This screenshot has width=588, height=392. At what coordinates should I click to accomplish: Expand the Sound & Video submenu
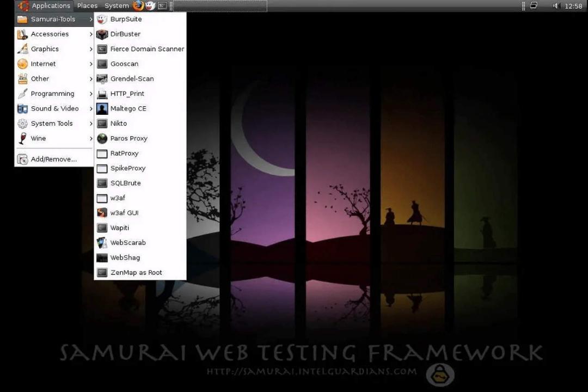(54, 109)
